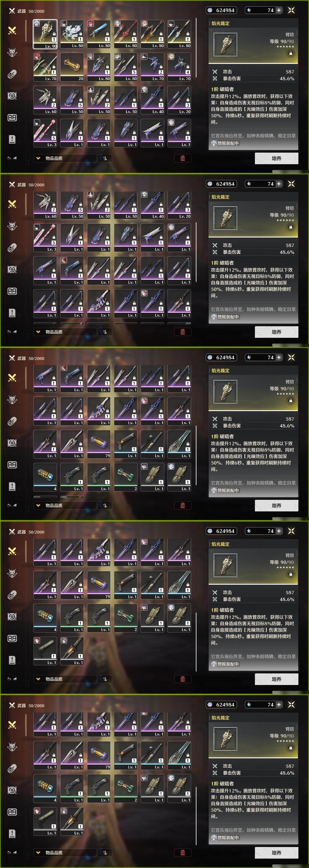Screen dimensions: 309x868
Task: Open the round target-like category icon in topmost sidebar
Action: point(12,96)
